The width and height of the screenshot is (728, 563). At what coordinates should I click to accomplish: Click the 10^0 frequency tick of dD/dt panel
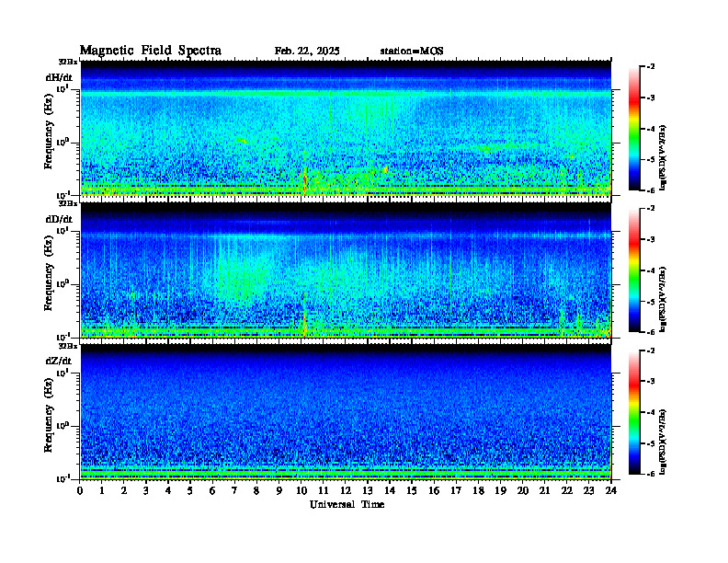(63, 283)
